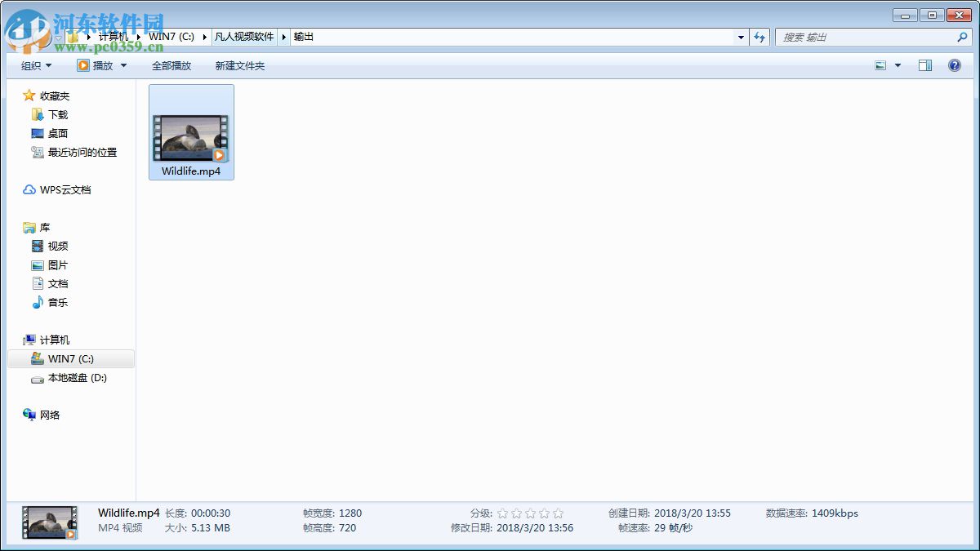The image size is (980, 551).
Task: Rate the file with first star
Action: [x=503, y=513]
